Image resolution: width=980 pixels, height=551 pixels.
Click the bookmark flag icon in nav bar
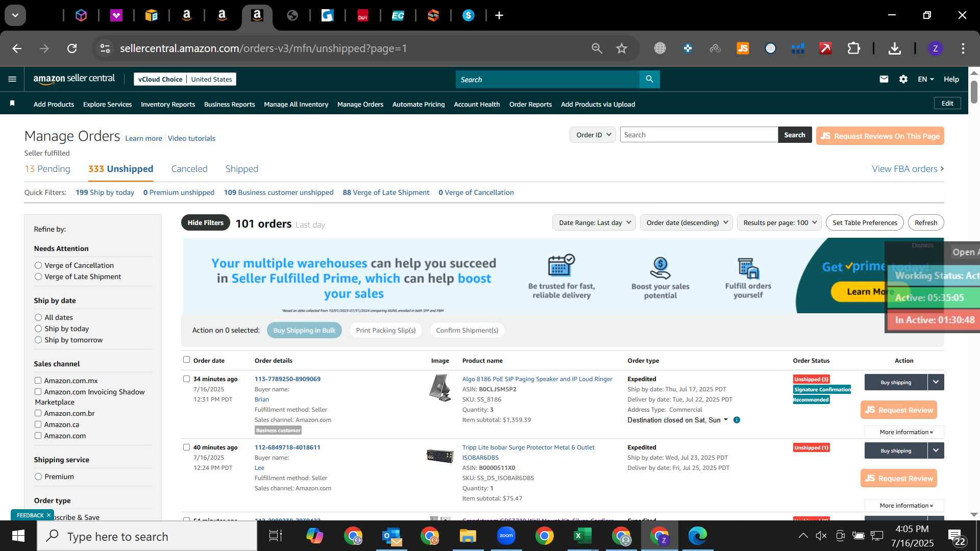pos(12,104)
